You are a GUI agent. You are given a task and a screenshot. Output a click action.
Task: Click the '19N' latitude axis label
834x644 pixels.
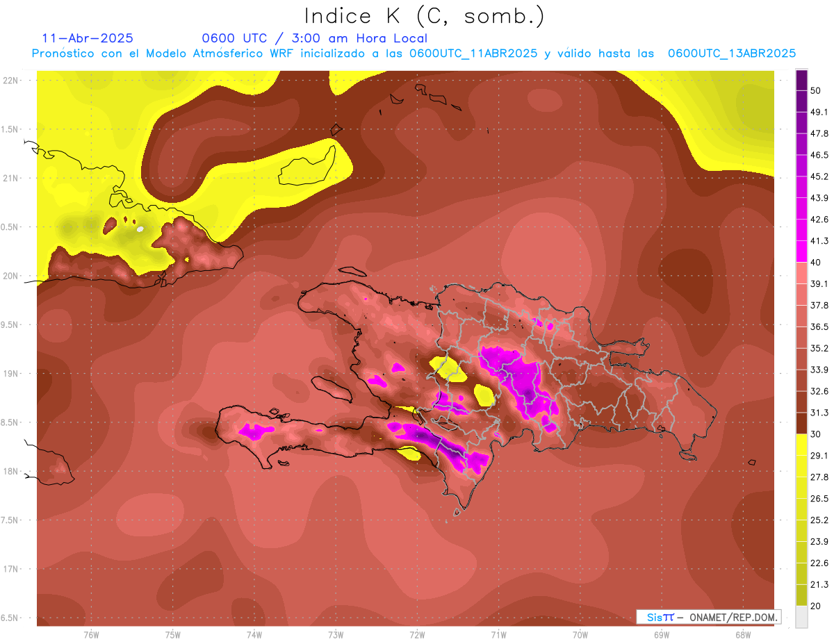tap(11, 373)
